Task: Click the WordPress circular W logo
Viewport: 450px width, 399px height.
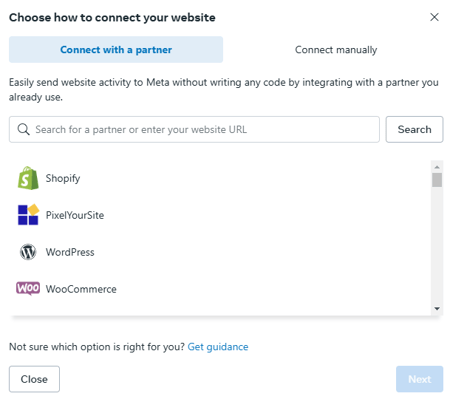Action: coord(28,252)
